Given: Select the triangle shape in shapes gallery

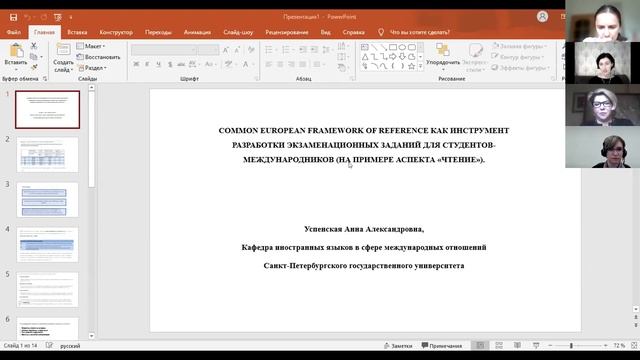Looking at the screenshot, I should [x=365, y=57].
